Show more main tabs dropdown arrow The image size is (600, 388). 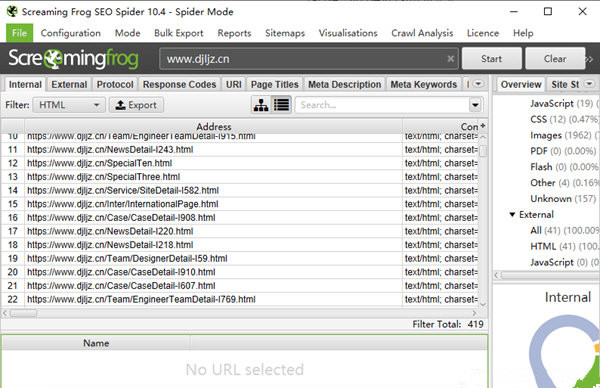tap(478, 84)
